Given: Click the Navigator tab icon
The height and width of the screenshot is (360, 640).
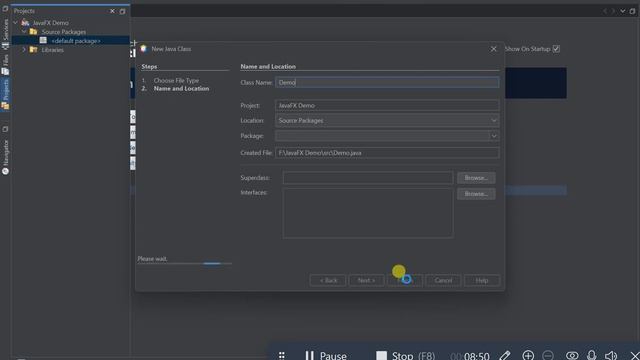Looking at the screenshot, I should tap(5, 171).
